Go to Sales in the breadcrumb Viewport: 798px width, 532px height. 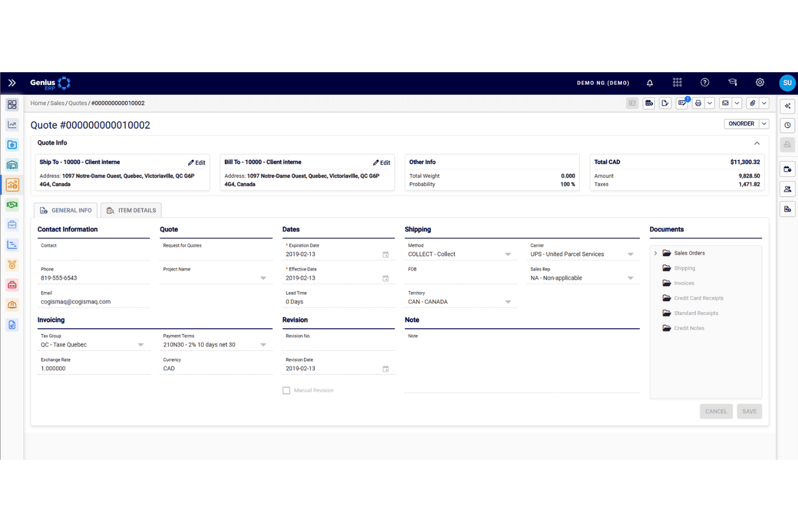(57, 103)
